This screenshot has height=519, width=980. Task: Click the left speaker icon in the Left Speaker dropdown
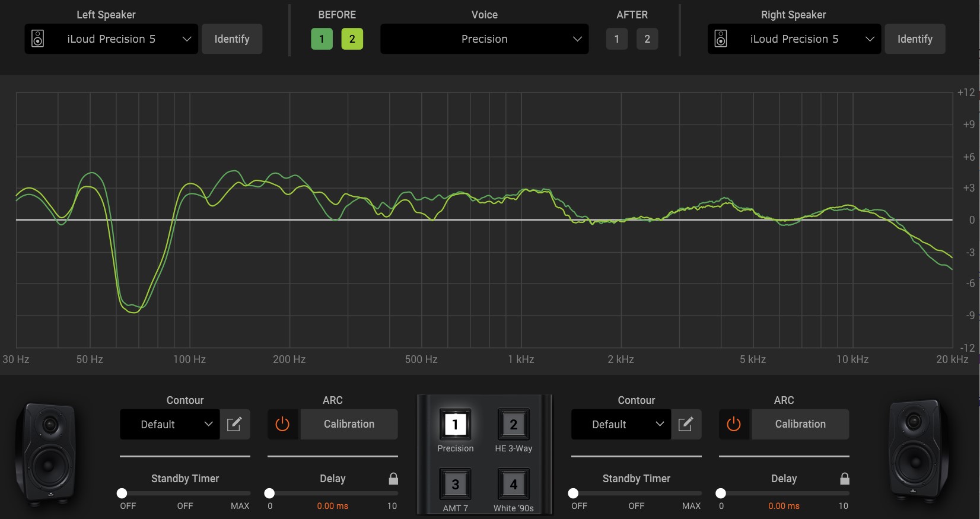(x=38, y=39)
